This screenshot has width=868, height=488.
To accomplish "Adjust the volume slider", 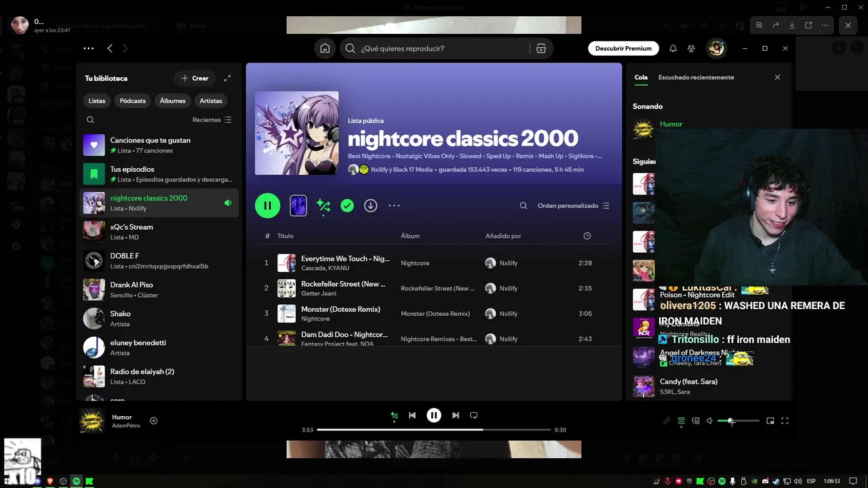I will tap(738, 421).
